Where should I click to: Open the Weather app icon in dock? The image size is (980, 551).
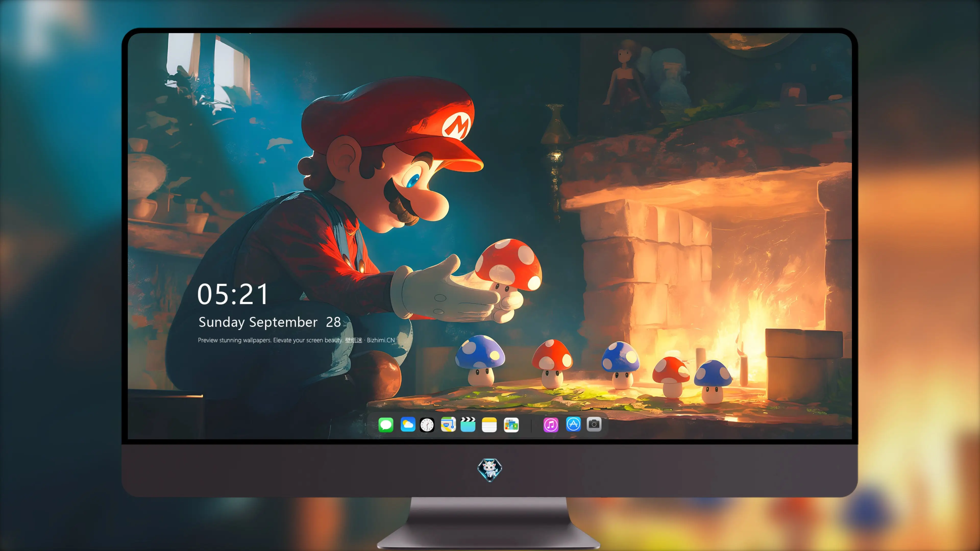(408, 425)
